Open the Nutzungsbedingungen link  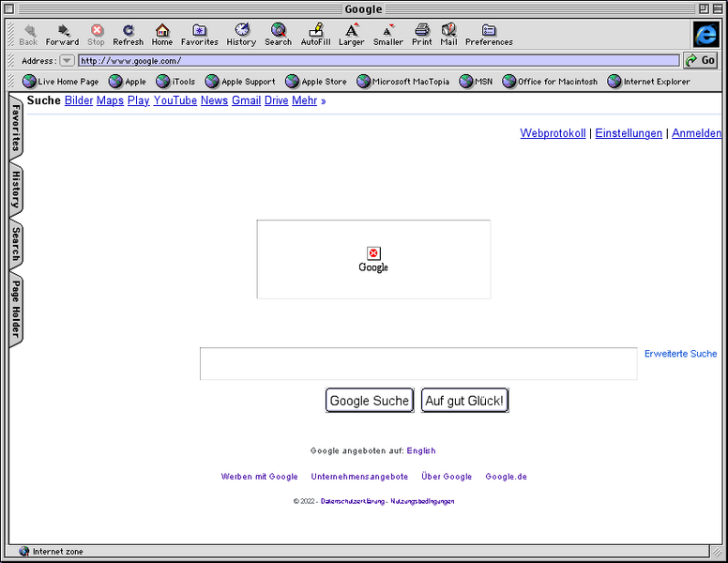(422, 501)
